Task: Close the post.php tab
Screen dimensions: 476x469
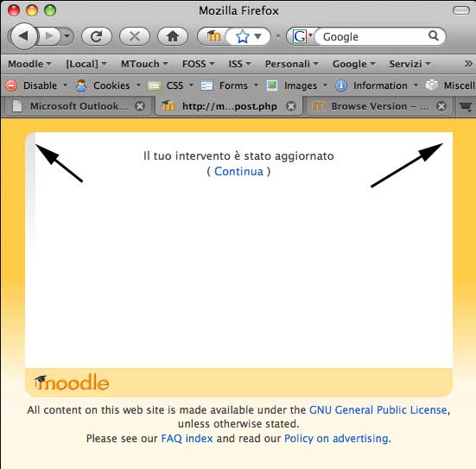Action: click(291, 106)
